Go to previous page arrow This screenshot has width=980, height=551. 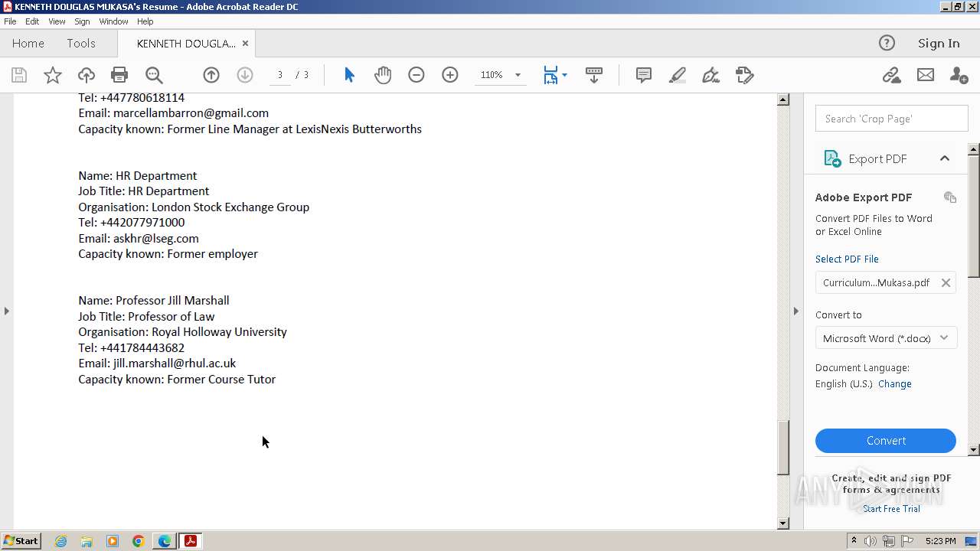coord(211,75)
